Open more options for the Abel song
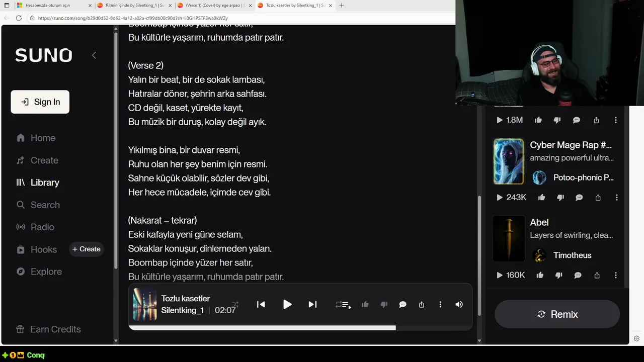The image size is (644, 362). pyautogui.click(x=616, y=275)
